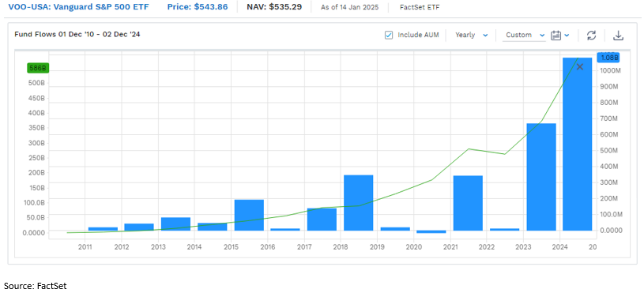The height and width of the screenshot is (293, 644).
Task: Open the calendar date picker icon
Action: [556, 36]
